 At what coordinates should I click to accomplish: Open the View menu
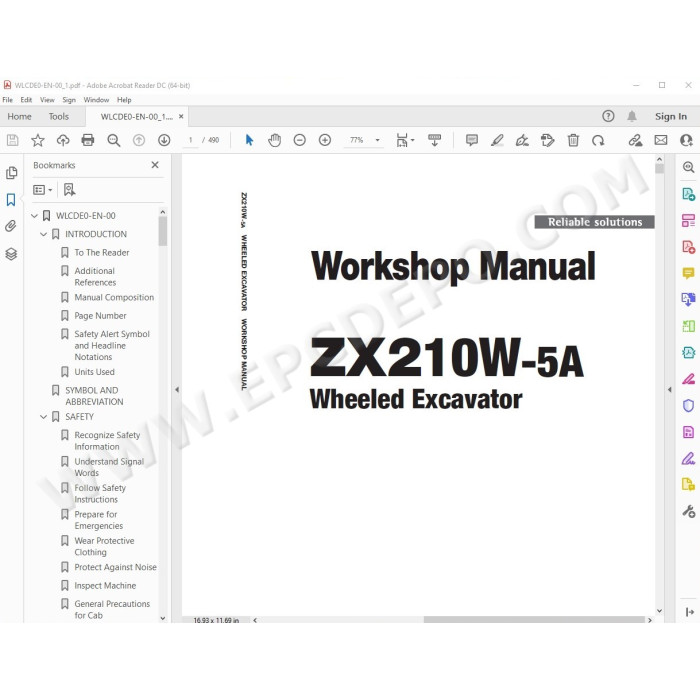[47, 100]
